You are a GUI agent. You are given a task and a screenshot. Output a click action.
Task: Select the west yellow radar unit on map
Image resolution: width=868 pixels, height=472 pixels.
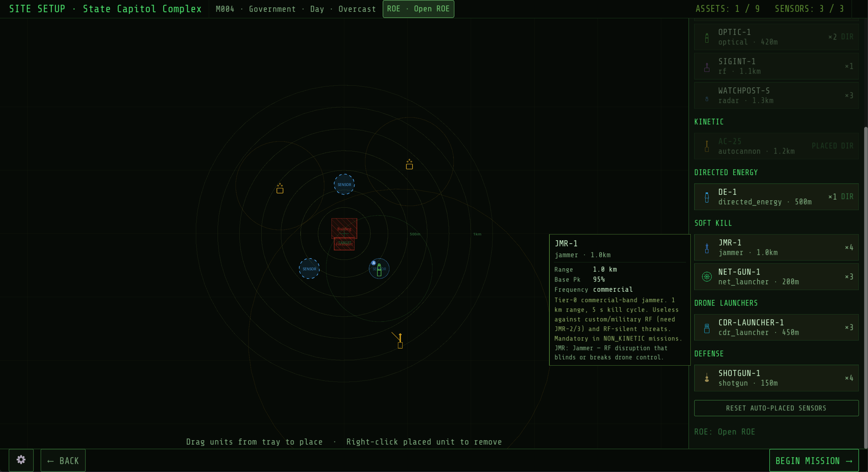pyautogui.click(x=280, y=189)
